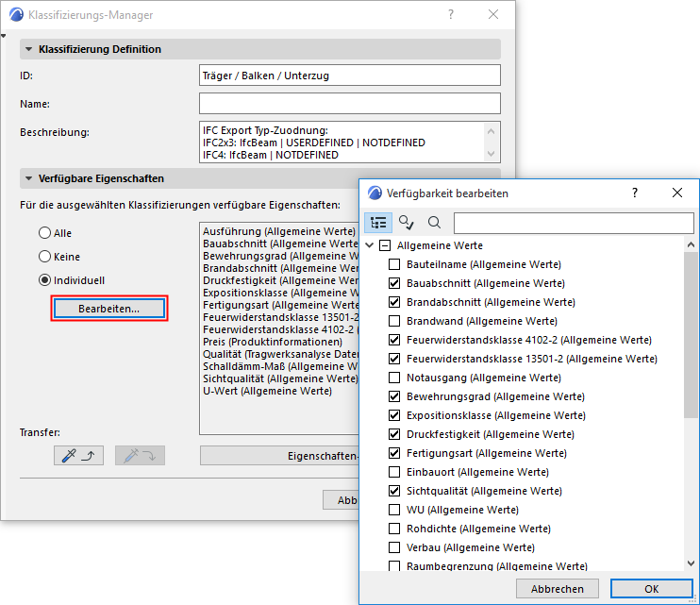Click the property list scrollbar down arrow
700x605 pixels.
tap(692, 563)
